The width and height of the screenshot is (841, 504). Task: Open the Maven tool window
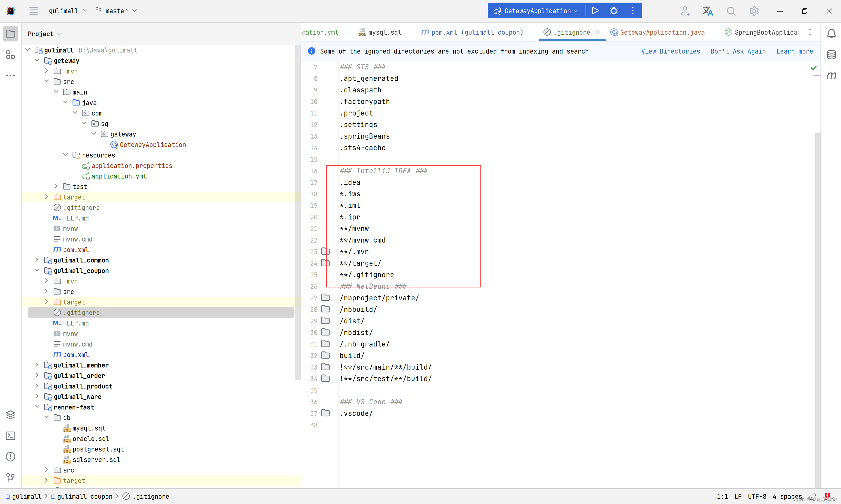[x=831, y=75]
